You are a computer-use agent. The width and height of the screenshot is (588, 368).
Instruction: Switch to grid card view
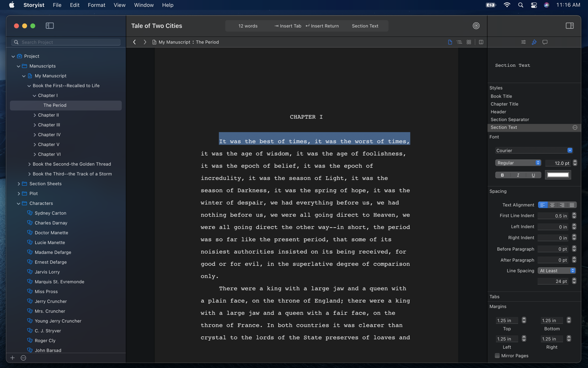click(x=469, y=42)
